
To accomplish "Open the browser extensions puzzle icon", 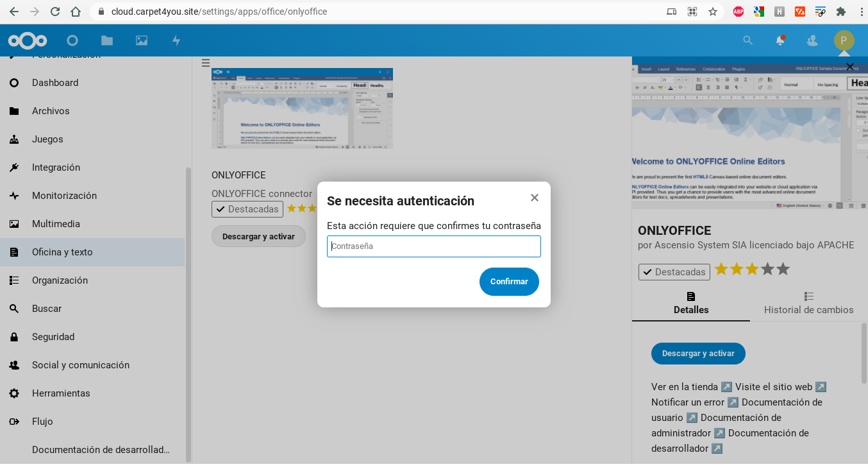I will [841, 12].
